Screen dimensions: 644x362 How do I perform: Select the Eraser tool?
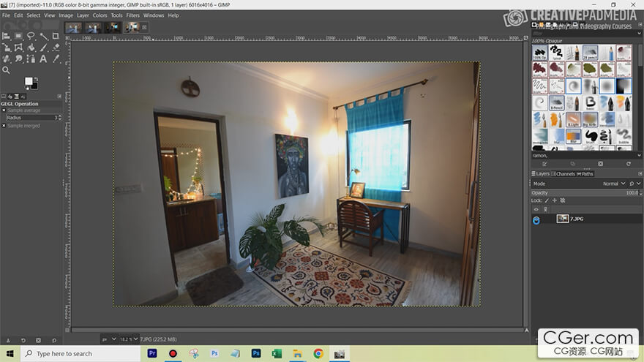point(56,48)
